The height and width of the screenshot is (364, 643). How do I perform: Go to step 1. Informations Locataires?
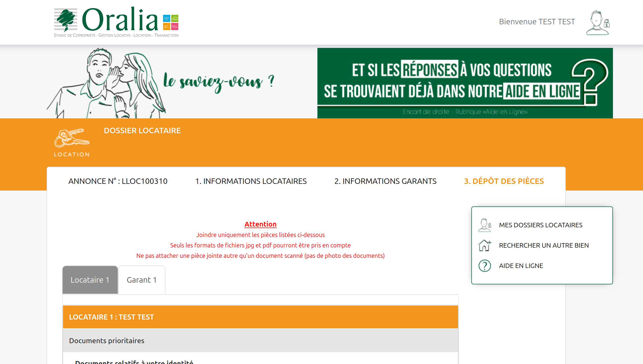(251, 181)
